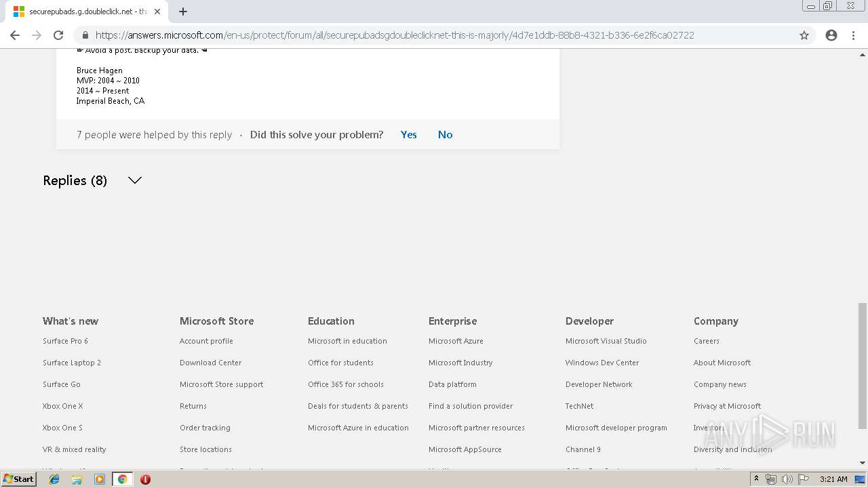Open Download Center link
This screenshot has height=488, width=868.
click(211, 363)
